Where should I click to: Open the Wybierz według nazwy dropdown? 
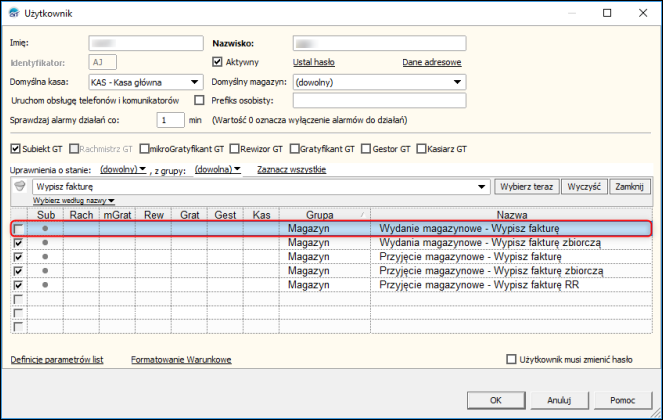coord(74,201)
